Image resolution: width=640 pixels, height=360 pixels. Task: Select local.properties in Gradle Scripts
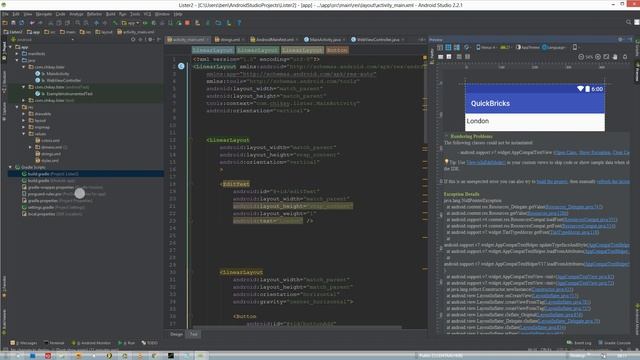tap(52, 214)
